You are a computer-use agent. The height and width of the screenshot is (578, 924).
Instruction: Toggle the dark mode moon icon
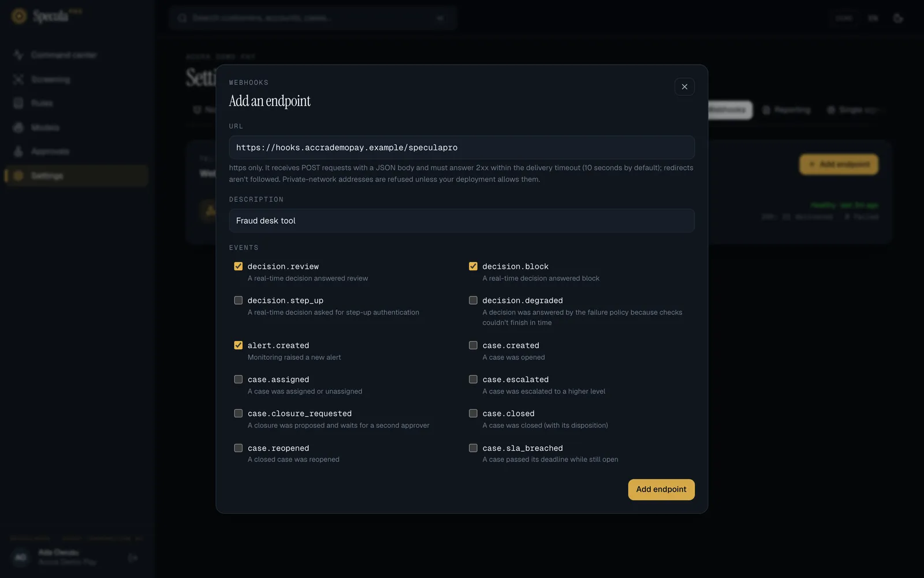click(898, 18)
